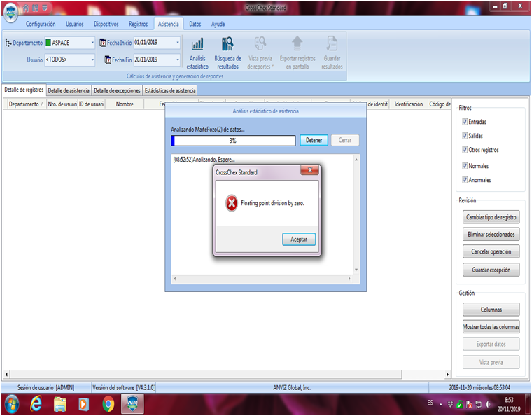Close the Floating point error dialog

coord(310,170)
